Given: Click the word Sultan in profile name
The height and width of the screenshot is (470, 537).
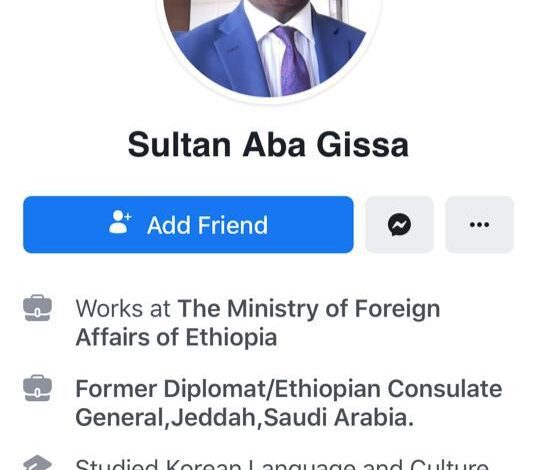Looking at the screenshot, I should (179, 145).
